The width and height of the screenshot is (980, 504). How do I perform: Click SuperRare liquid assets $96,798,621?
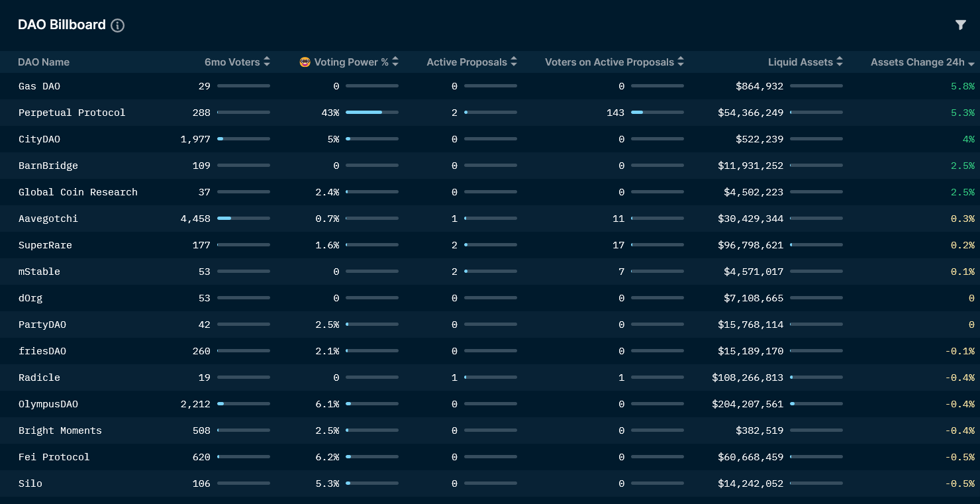(751, 245)
